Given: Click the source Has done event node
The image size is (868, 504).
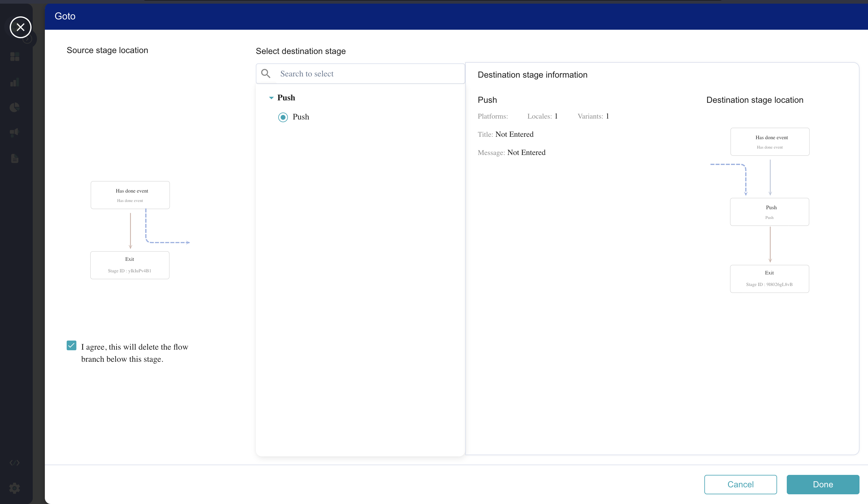Looking at the screenshot, I should pyautogui.click(x=130, y=195).
